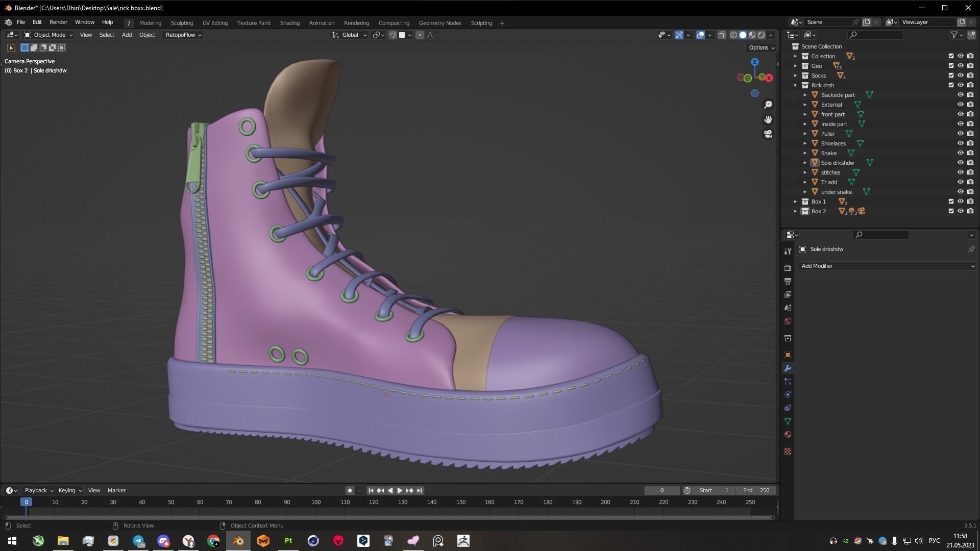Open the Object Data green triangle tab

pyautogui.click(x=788, y=421)
